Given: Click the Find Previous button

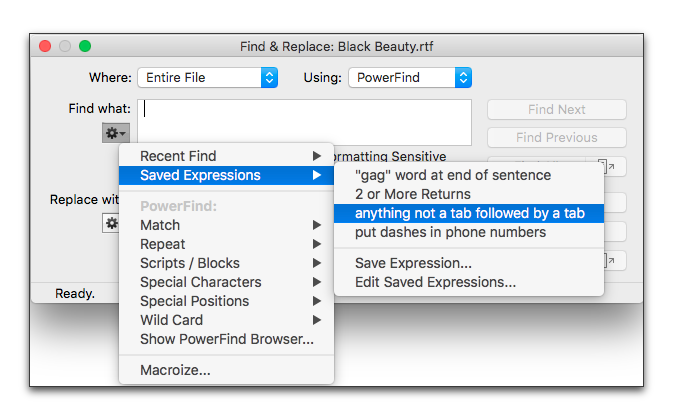Looking at the screenshot, I should pyautogui.click(x=557, y=137).
